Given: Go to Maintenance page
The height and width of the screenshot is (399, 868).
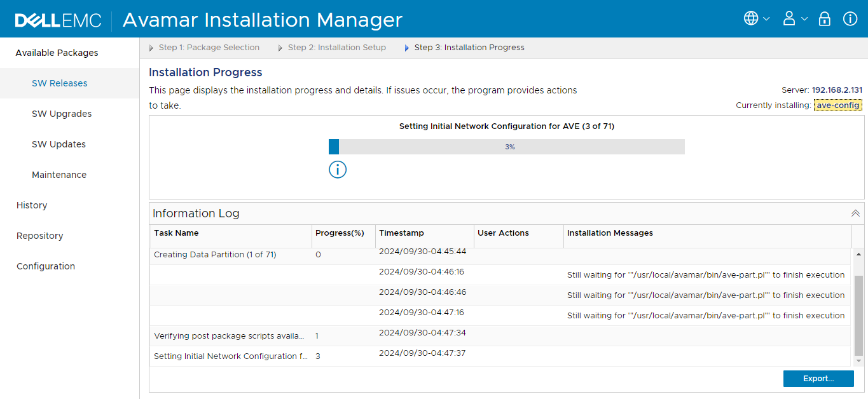Looking at the screenshot, I should pyautogui.click(x=59, y=175).
